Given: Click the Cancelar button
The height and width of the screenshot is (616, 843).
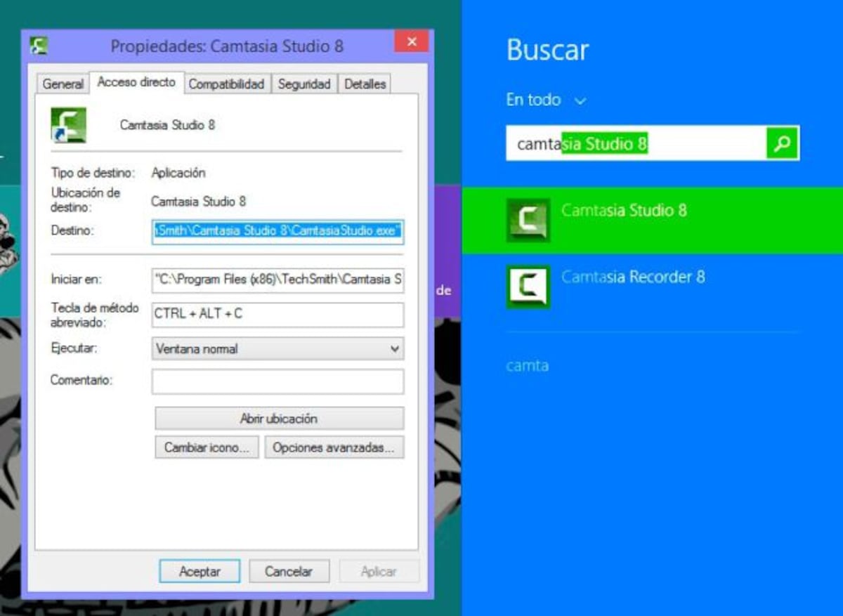Looking at the screenshot, I should (x=288, y=571).
